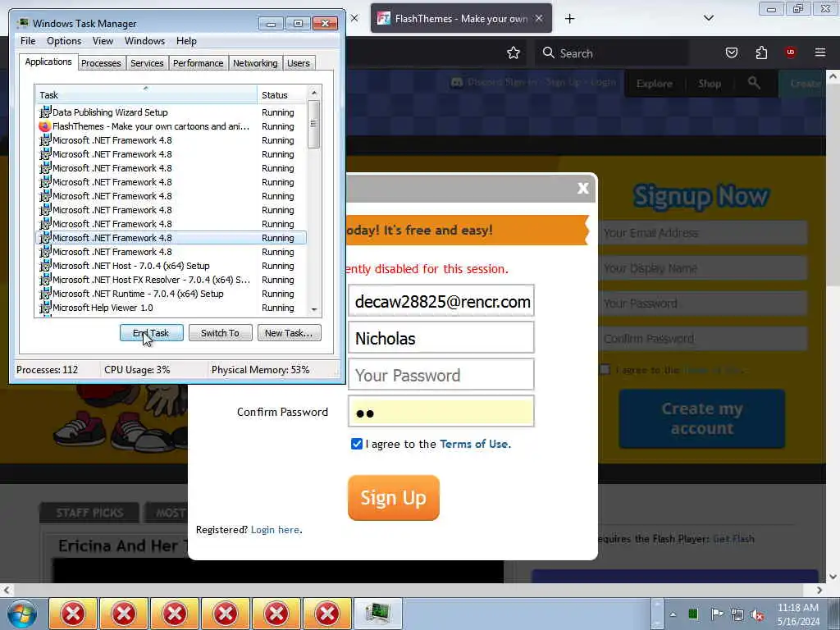Click the Create my account button

[702, 418]
